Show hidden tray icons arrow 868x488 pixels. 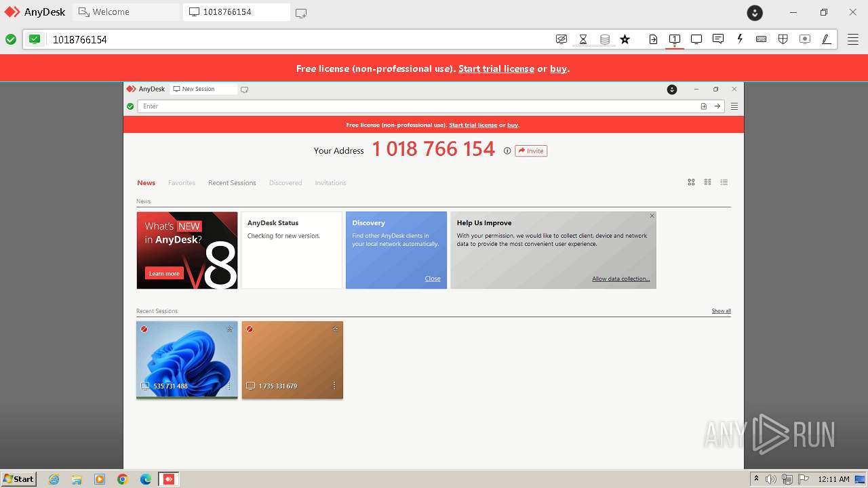pyautogui.click(x=756, y=479)
